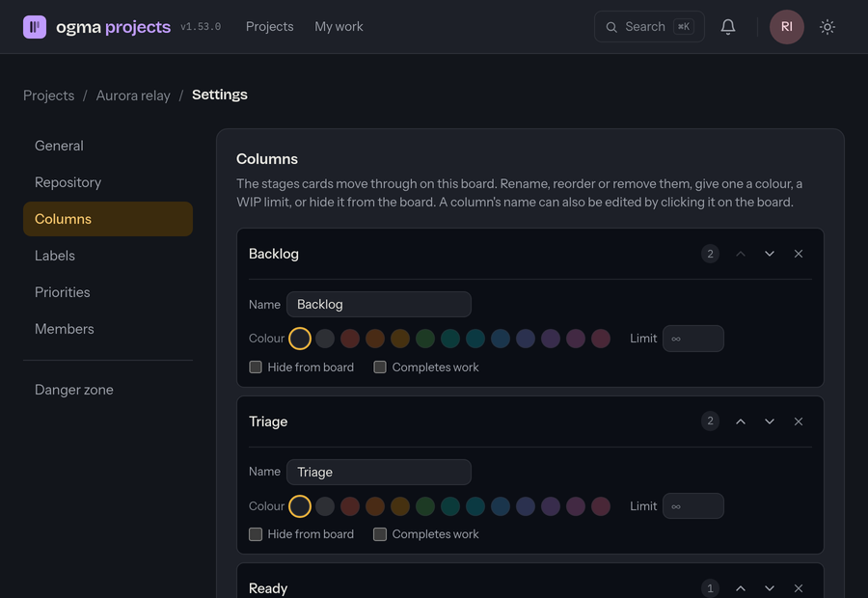Click the Ready card count badge
868x598 pixels.
pos(710,588)
